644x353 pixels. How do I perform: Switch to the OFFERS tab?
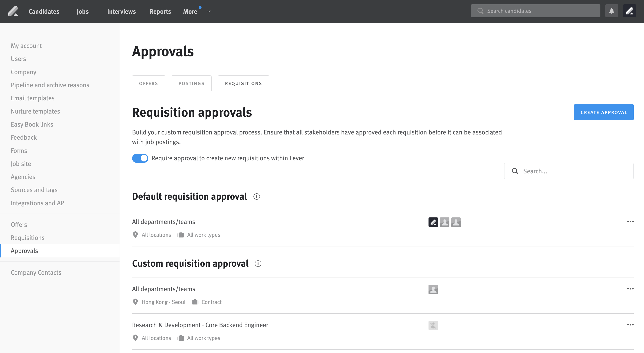pyautogui.click(x=148, y=83)
